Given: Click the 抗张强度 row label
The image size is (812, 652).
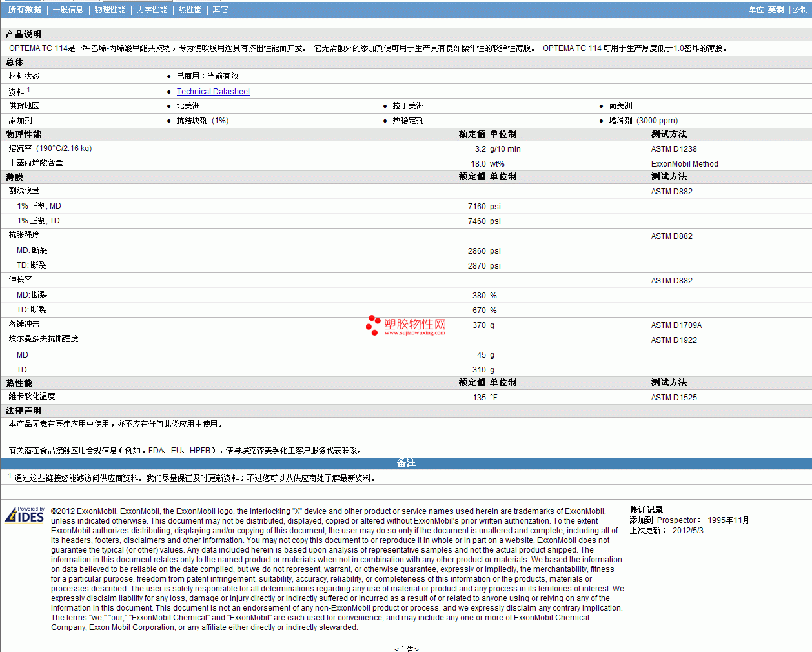Looking at the screenshot, I should 24,235.
